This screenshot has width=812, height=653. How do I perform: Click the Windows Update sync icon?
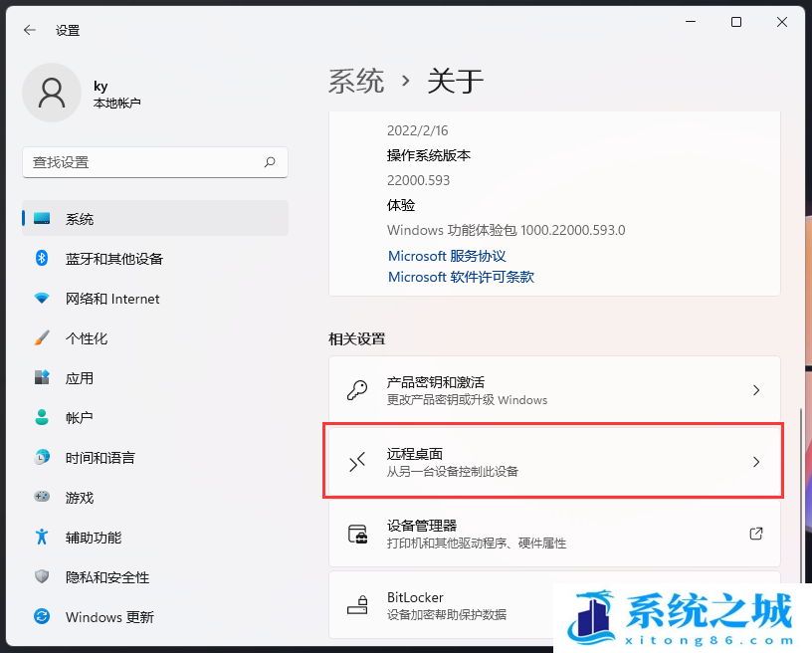coord(42,616)
